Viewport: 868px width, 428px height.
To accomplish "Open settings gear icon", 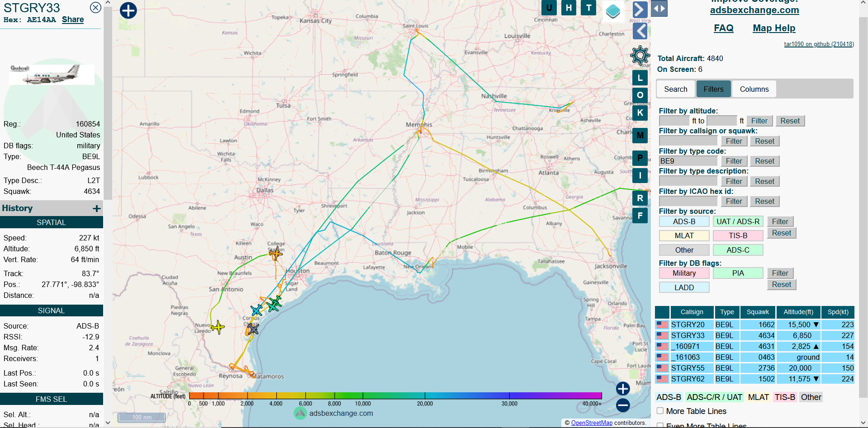I will [x=640, y=56].
